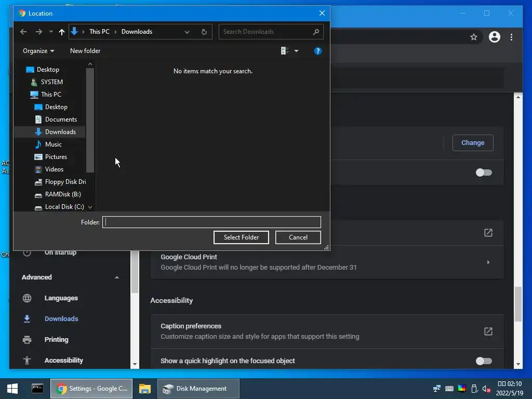532x399 pixels.
Task: Toggle quick highlight on focused object
Action: (484, 361)
